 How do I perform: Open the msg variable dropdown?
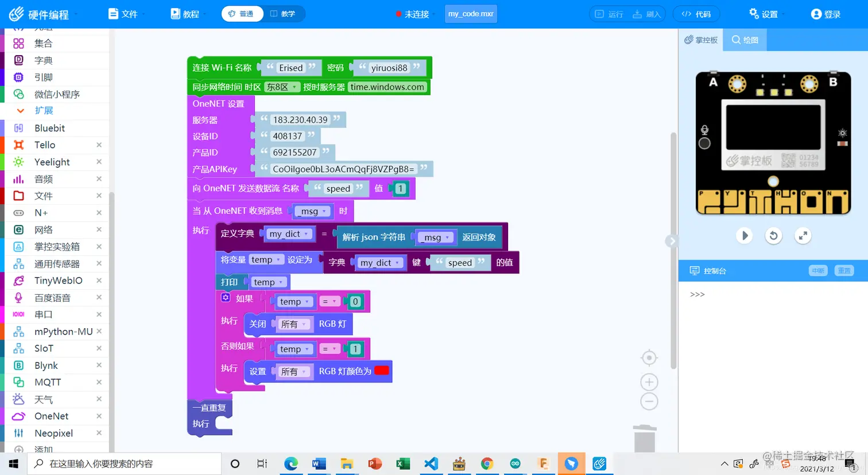[312, 211]
